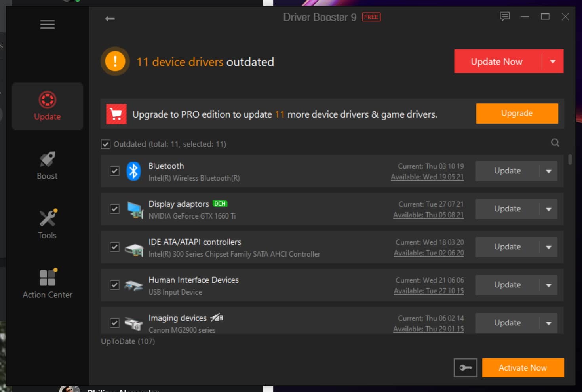Switch to the Update section in the sidebar
The image size is (582, 392).
[47, 106]
